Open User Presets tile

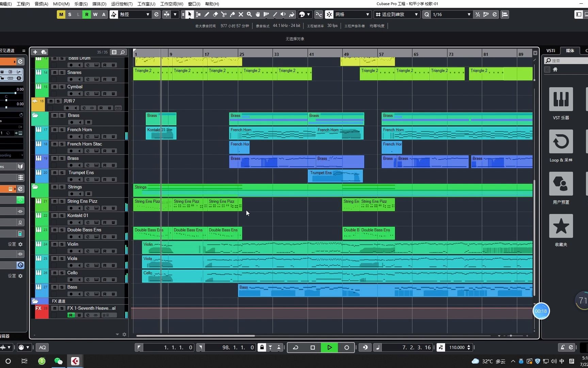[561, 184]
